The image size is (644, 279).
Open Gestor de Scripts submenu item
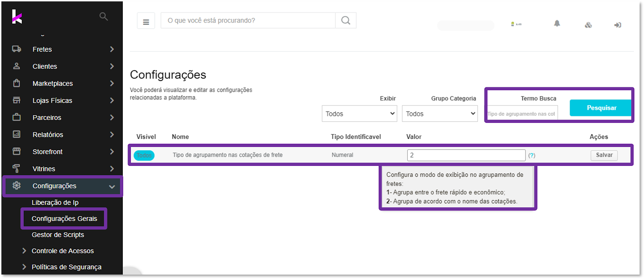[x=58, y=235]
